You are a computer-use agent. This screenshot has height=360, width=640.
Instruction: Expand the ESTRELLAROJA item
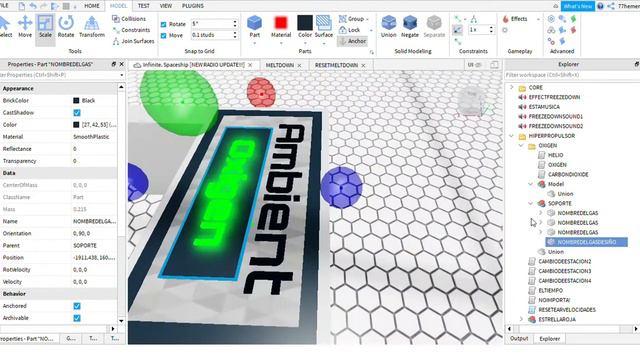point(521,319)
